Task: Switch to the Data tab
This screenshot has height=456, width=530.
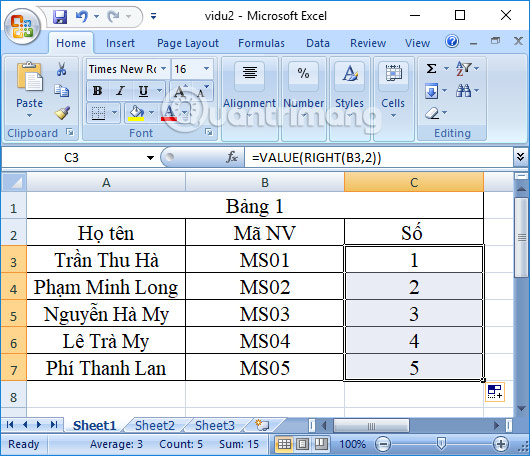Action: 318,43
